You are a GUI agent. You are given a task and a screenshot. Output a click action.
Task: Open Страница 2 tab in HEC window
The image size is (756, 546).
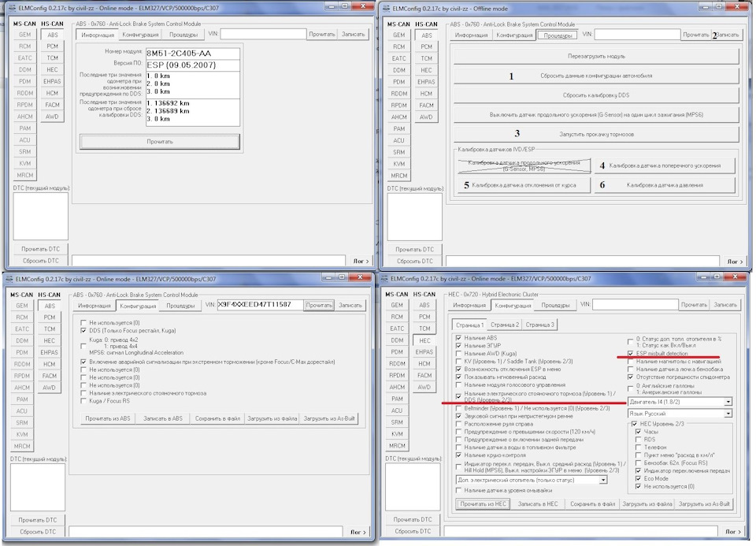tap(505, 325)
